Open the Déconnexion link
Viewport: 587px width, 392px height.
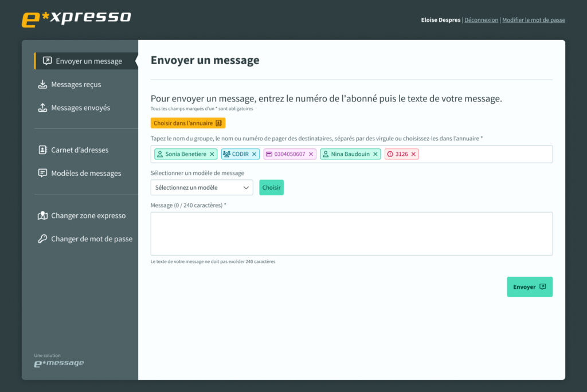coord(482,19)
